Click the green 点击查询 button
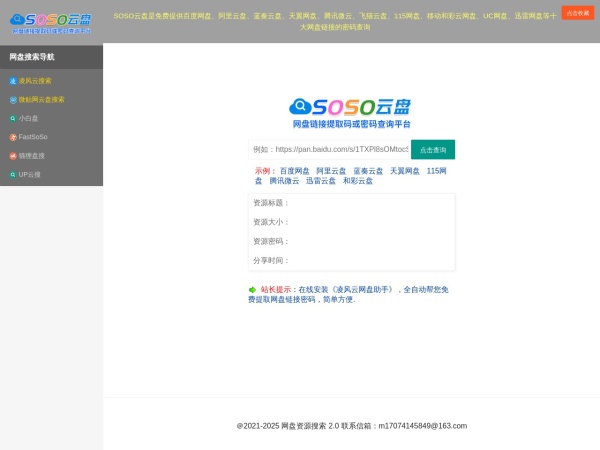This screenshot has height=450, width=600. click(433, 150)
